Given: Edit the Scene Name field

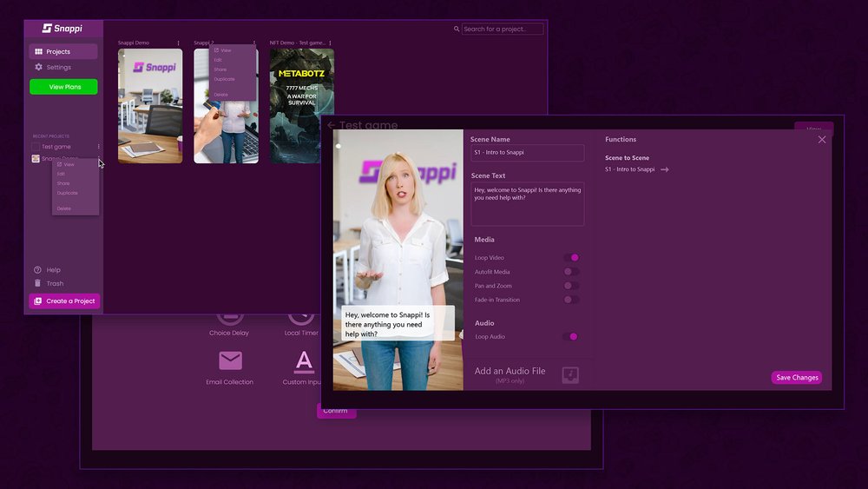Looking at the screenshot, I should click(x=527, y=153).
